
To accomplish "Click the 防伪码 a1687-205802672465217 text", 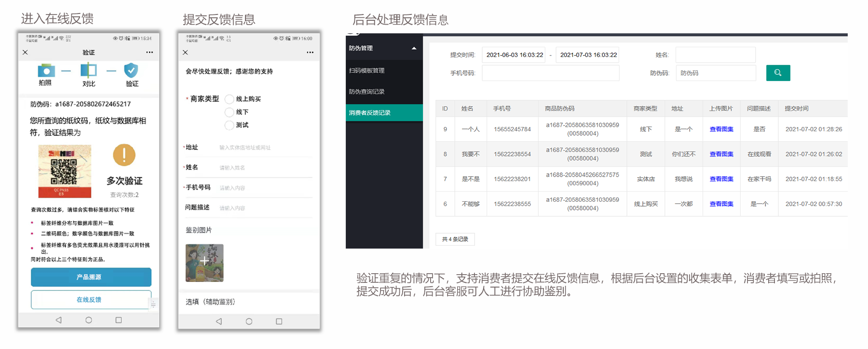I will pyautogui.click(x=81, y=104).
